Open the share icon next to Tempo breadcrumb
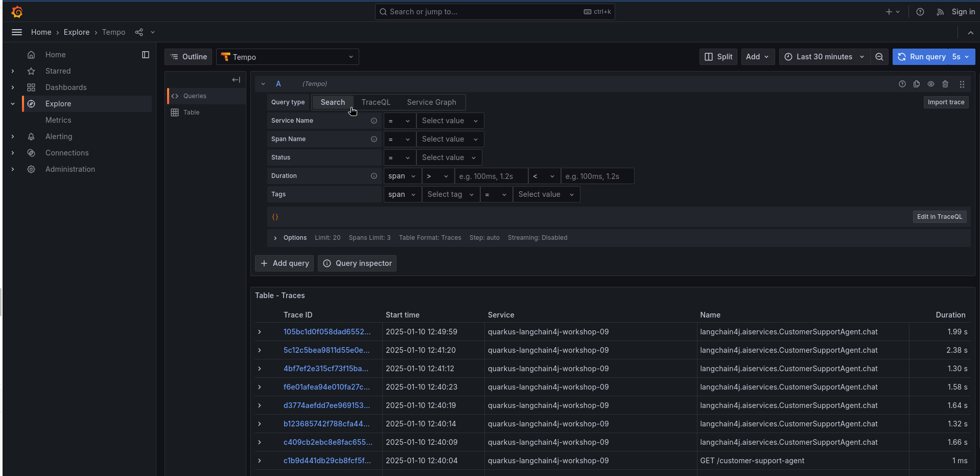Image resolution: width=980 pixels, height=476 pixels. pyautogui.click(x=139, y=32)
